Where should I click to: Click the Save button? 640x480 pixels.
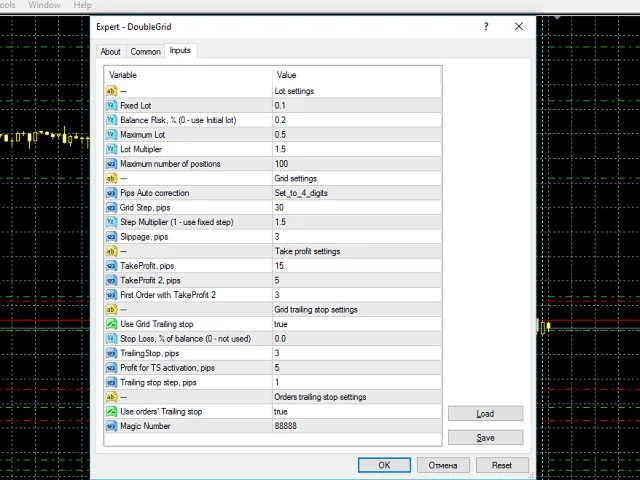point(485,437)
